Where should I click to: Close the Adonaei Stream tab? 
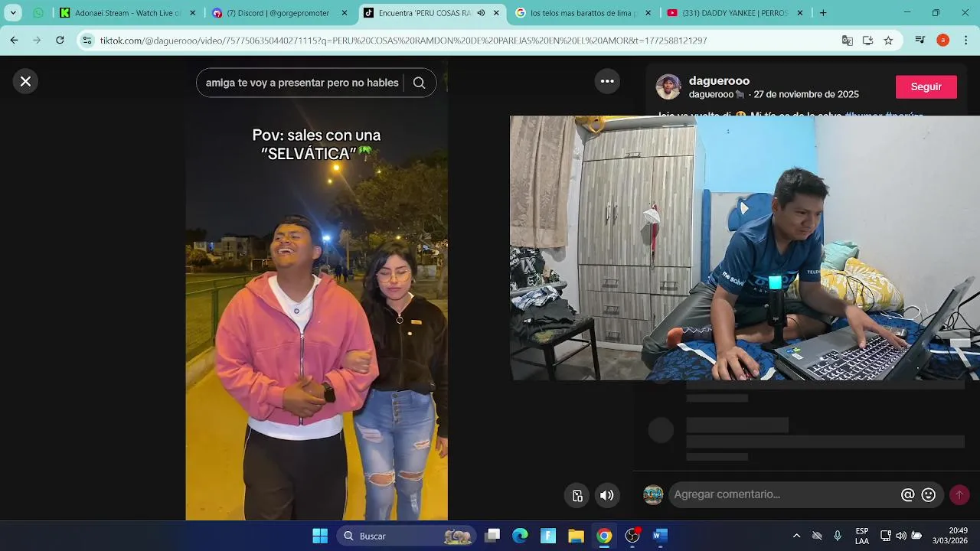pos(192,13)
